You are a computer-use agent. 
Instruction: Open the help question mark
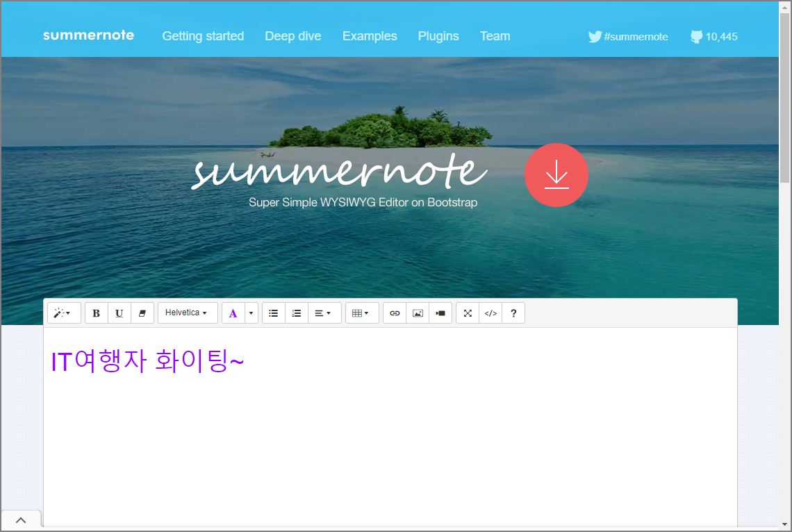pyautogui.click(x=513, y=313)
